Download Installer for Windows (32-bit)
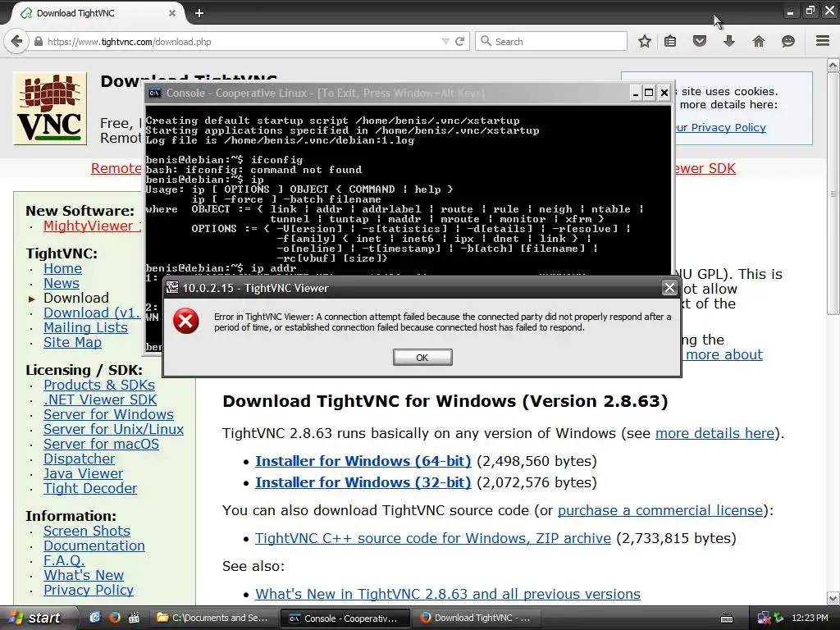 coord(363,482)
